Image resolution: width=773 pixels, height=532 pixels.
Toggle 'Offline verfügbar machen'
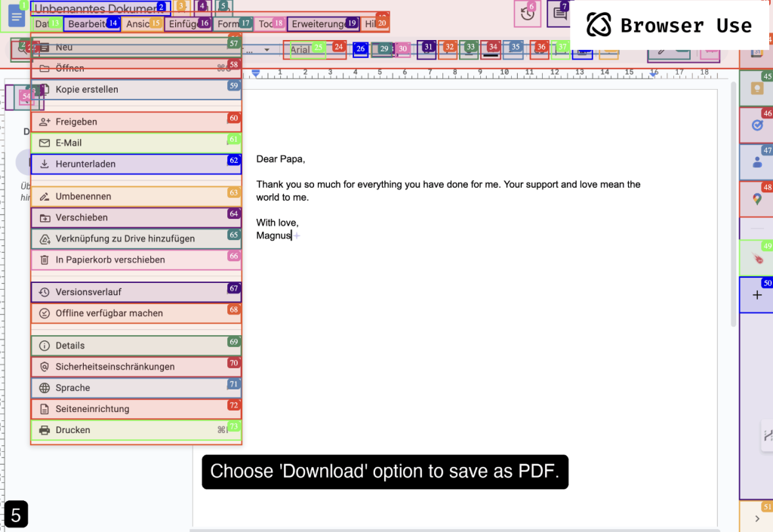coord(136,313)
